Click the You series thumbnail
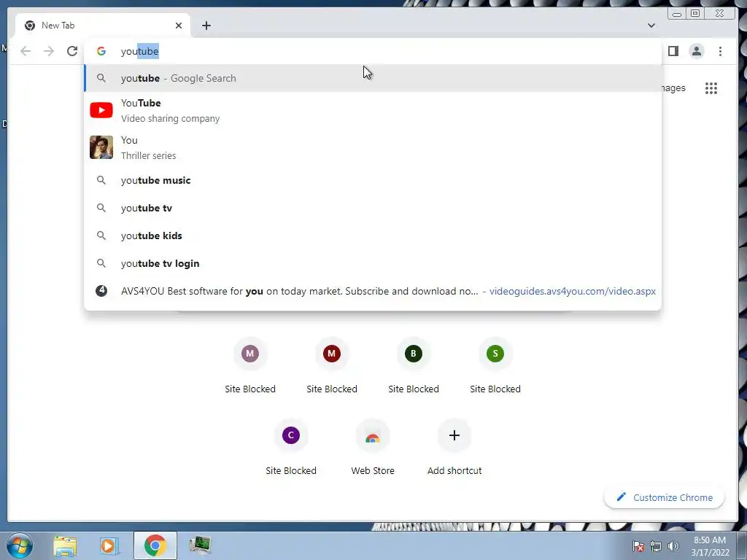Viewport: 747px width, 560px height. (101, 147)
